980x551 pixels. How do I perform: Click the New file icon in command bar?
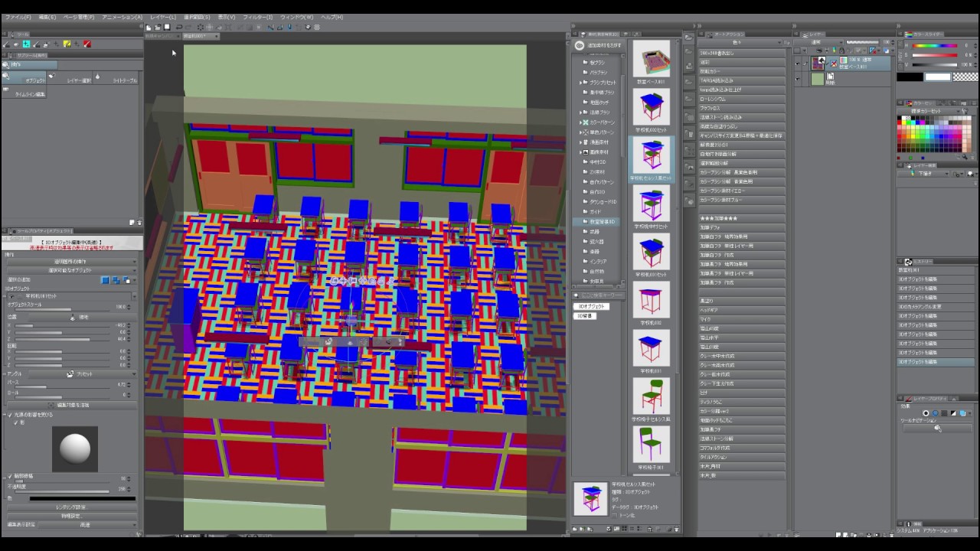pos(149,27)
